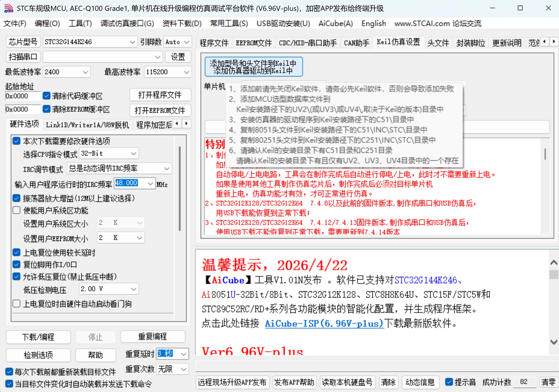Enable 使能用户系统区功能 checkbox

click(x=17, y=210)
